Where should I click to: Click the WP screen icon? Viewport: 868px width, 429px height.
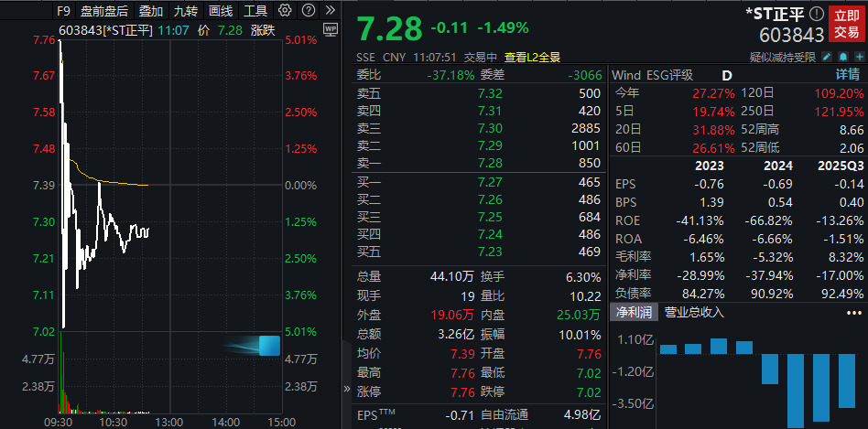(x=331, y=28)
